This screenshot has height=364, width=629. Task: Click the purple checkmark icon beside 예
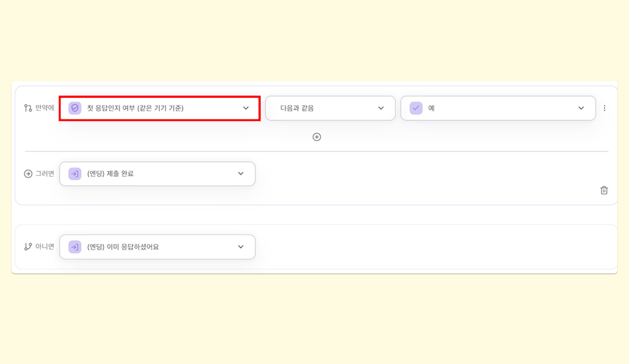(416, 108)
